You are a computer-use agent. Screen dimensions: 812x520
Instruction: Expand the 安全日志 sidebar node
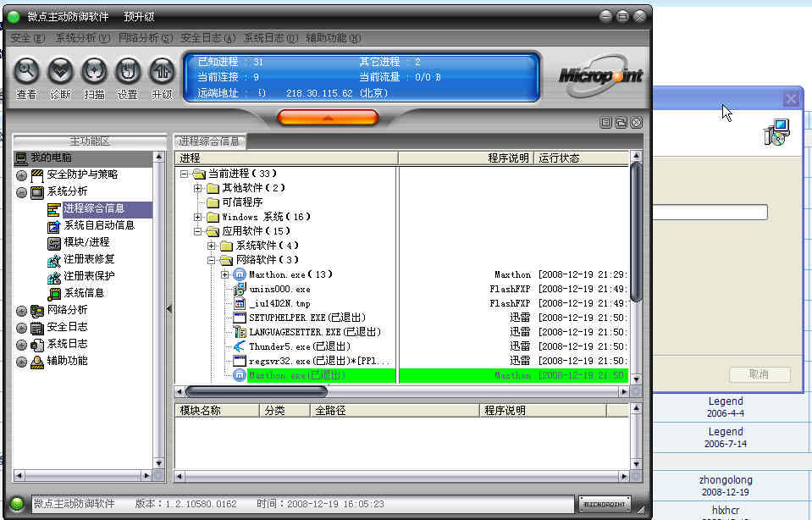pyautogui.click(x=21, y=329)
